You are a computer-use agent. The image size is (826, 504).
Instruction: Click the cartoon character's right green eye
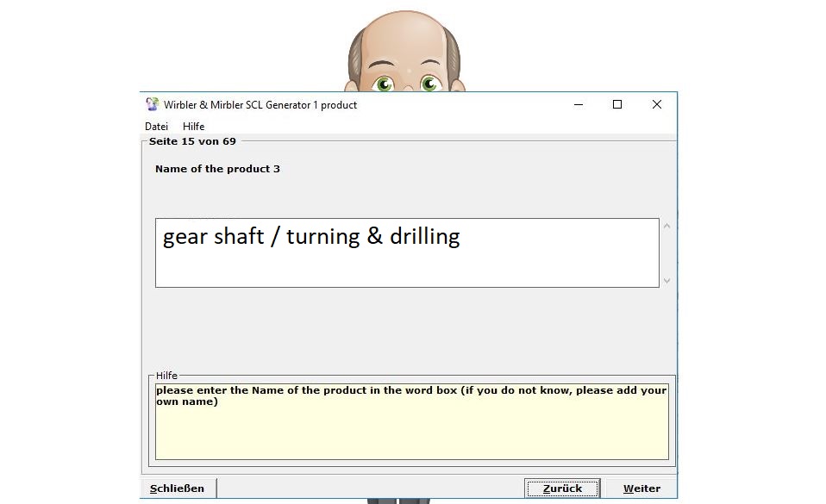(429, 84)
